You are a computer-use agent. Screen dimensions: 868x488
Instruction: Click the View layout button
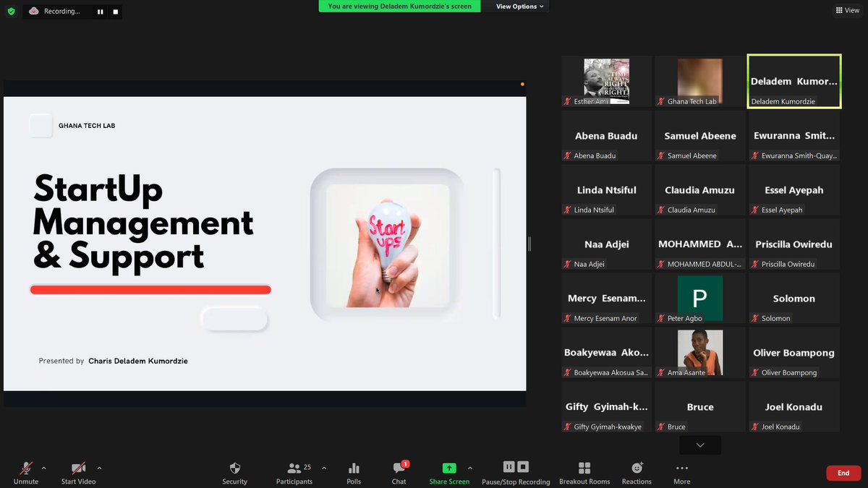pos(847,10)
